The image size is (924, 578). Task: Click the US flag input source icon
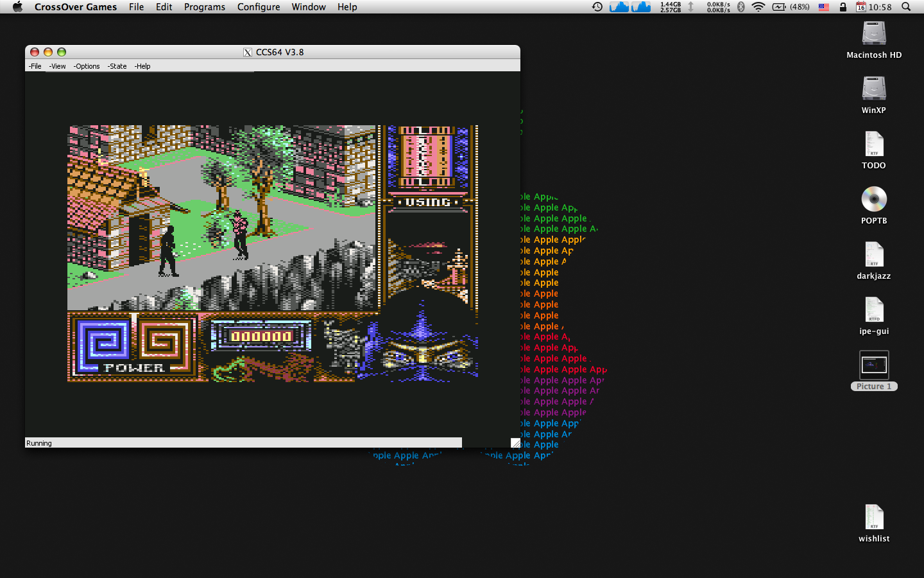click(823, 6)
